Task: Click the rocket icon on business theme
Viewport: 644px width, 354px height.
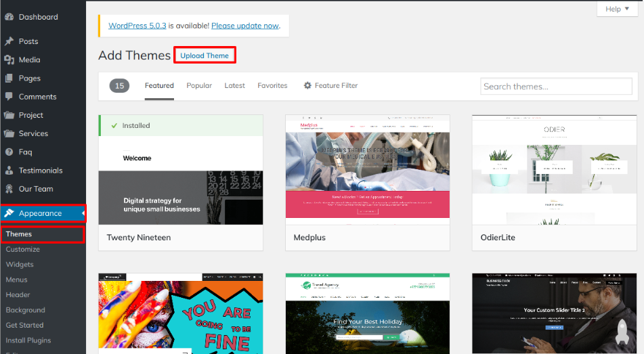Action: pos(622,332)
